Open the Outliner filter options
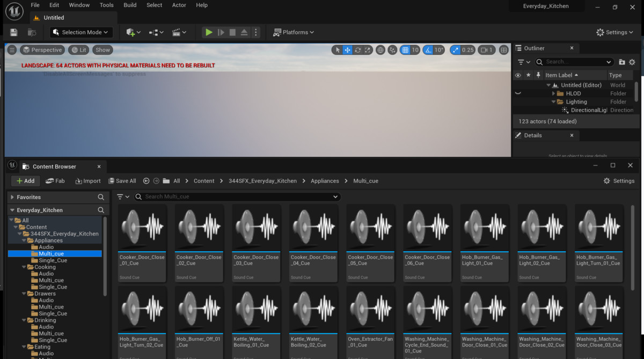The width and height of the screenshot is (644, 359). [x=524, y=62]
